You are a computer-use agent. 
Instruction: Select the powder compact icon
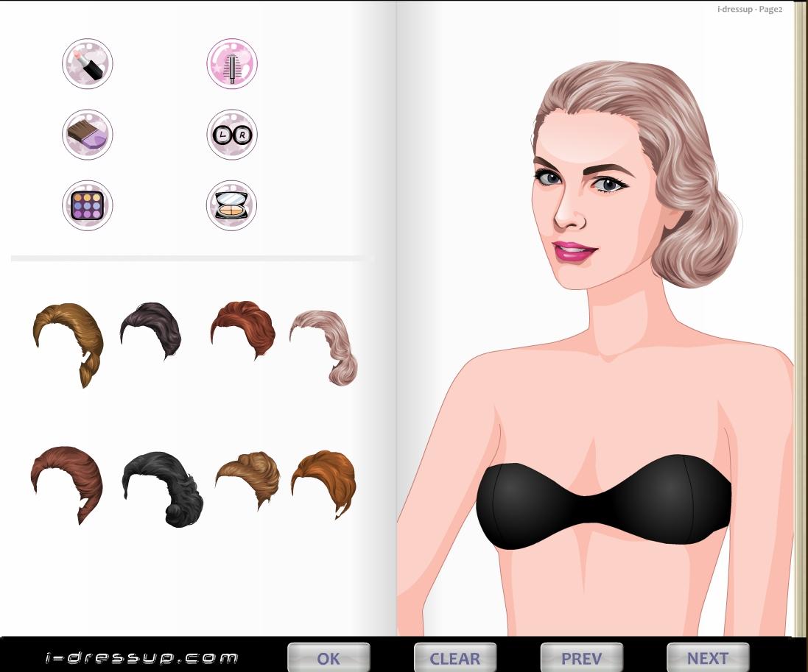pos(232,205)
